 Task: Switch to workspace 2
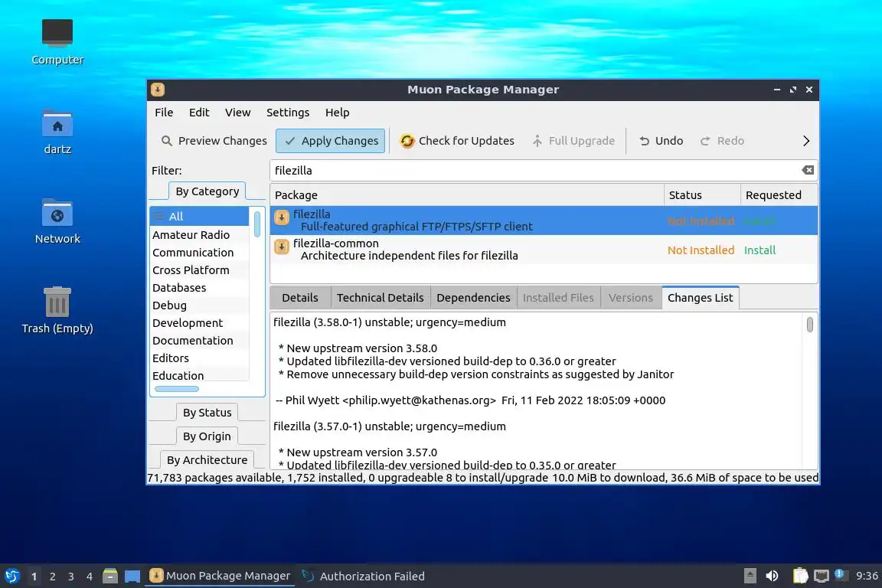(x=52, y=577)
